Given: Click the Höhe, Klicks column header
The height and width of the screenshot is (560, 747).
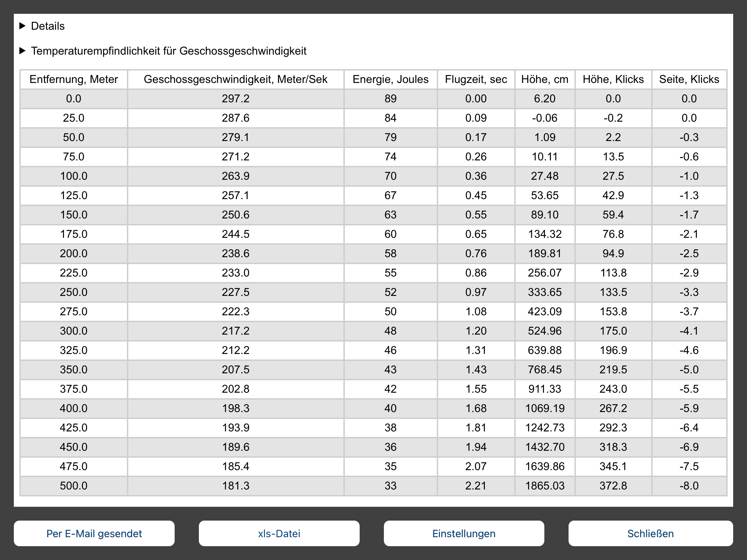Looking at the screenshot, I should (613, 79).
